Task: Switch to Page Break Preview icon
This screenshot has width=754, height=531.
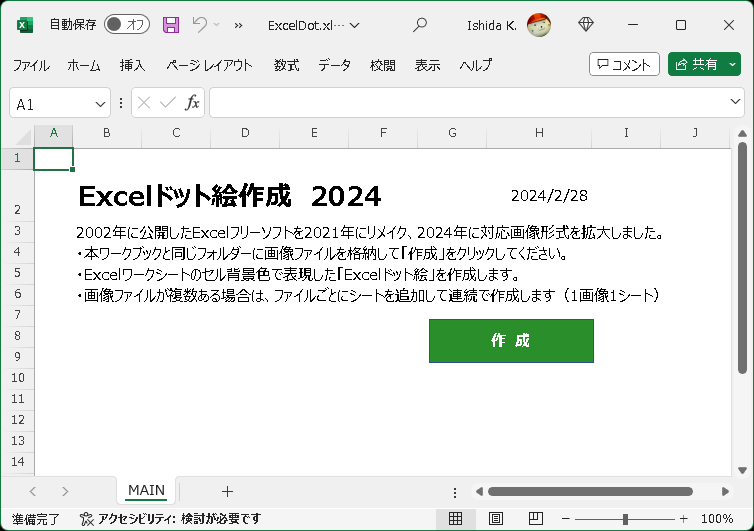Action: pos(536,518)
